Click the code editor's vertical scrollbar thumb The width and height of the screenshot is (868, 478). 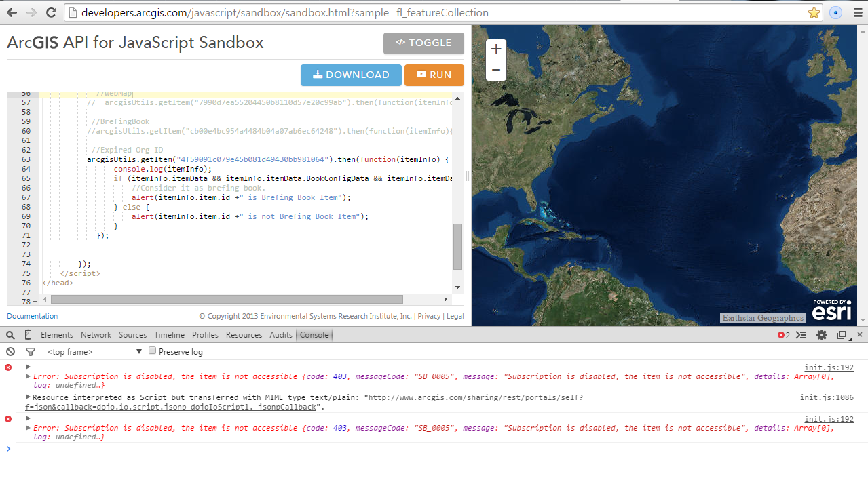458,246
